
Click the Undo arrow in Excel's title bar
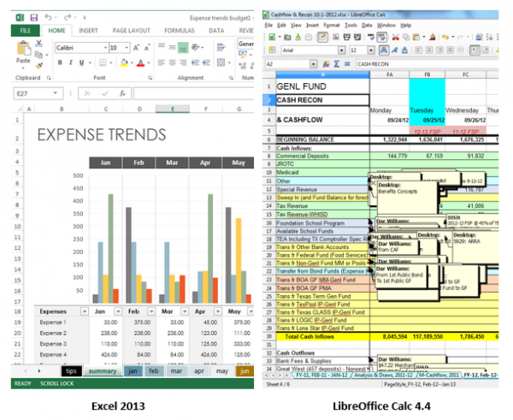(46, 16)
